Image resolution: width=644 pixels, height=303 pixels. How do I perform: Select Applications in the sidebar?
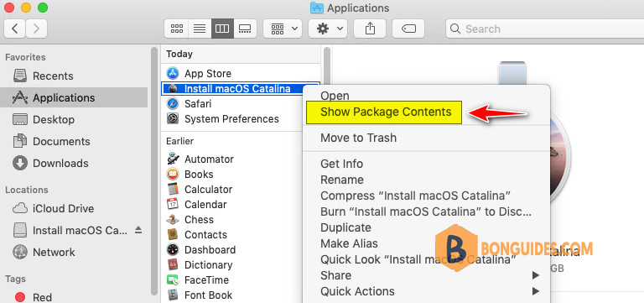point(74,97)
